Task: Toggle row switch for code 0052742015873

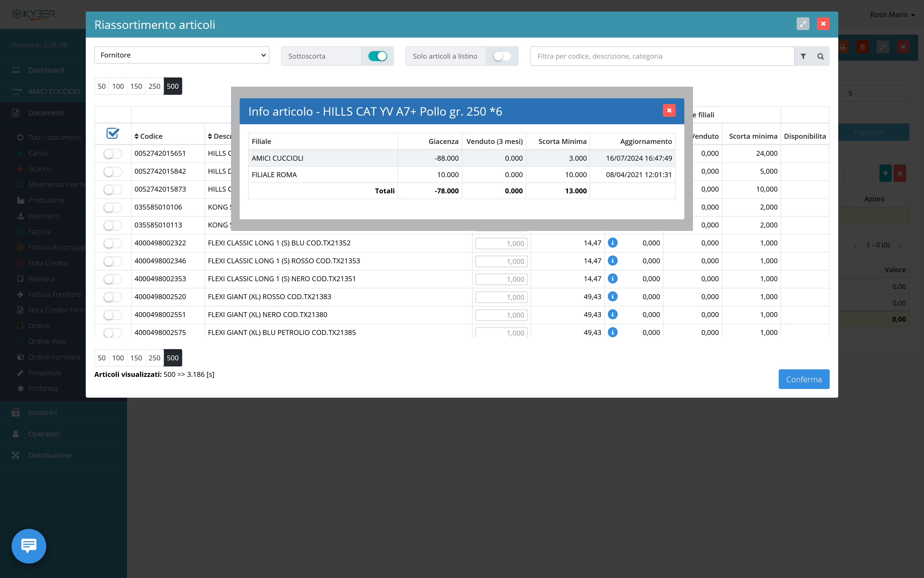Action: 113,190
